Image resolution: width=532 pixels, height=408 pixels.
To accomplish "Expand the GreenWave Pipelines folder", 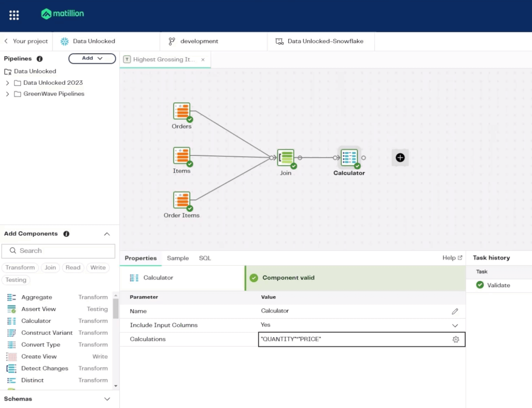I will click(x=7, y=94).
